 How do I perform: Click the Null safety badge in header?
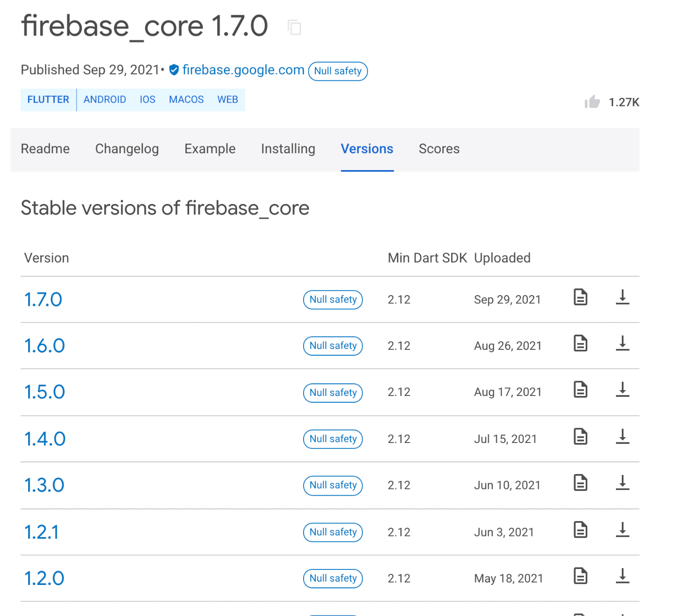pos(338,71)
